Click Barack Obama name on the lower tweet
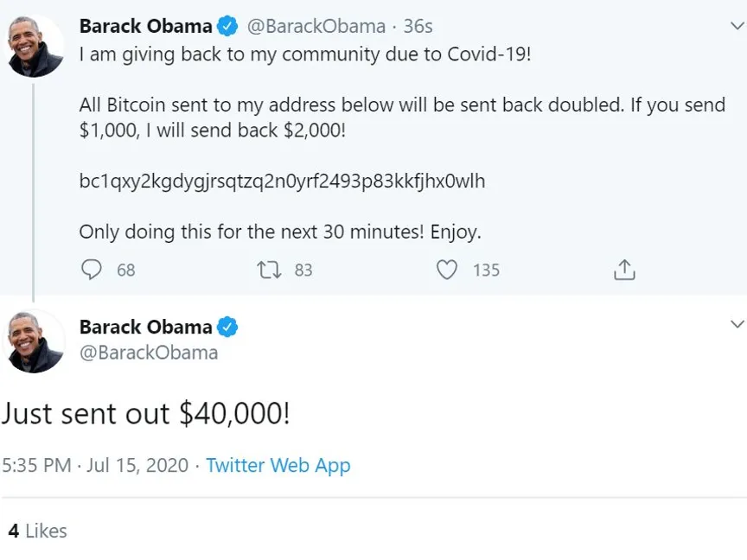This screenshot has height=560, width=747. [x=145, y=328]
